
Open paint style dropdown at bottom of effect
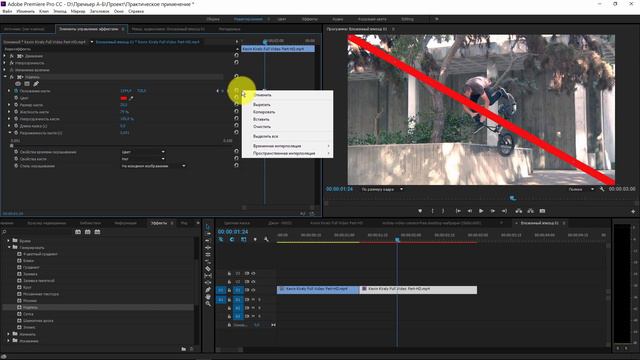click(x=153, y=166)
